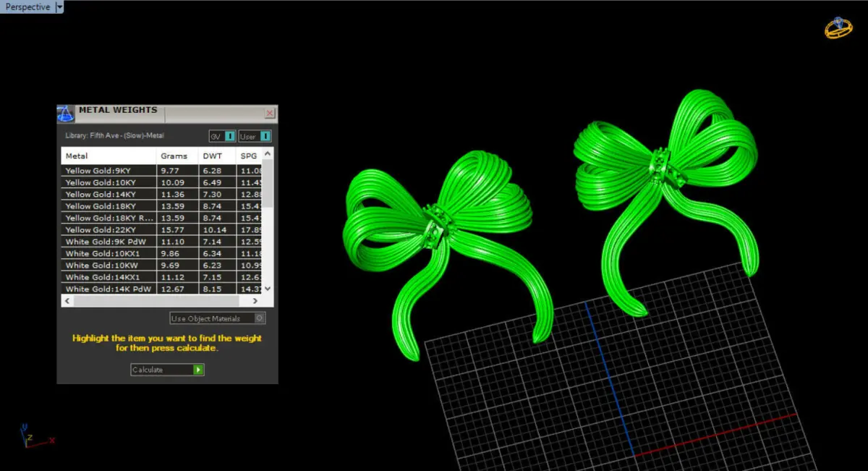Click the Metal Weights scale icon
The image size is (868, 471).
(66, 114)
